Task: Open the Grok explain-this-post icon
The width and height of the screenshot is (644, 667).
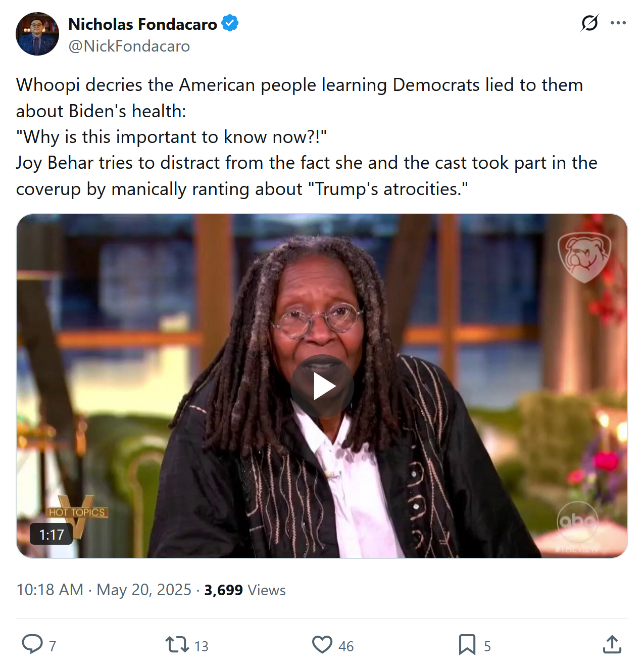Action: (x=589, y=23)
